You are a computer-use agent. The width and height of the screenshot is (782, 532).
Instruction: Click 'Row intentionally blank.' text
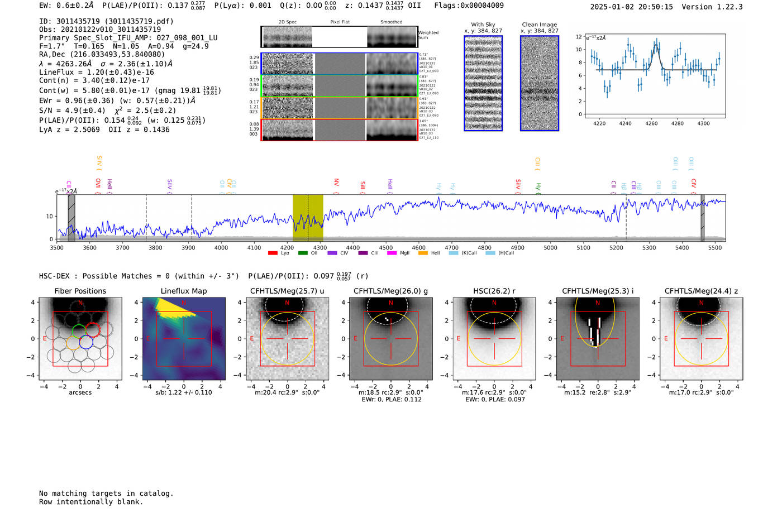pos(91,502)
